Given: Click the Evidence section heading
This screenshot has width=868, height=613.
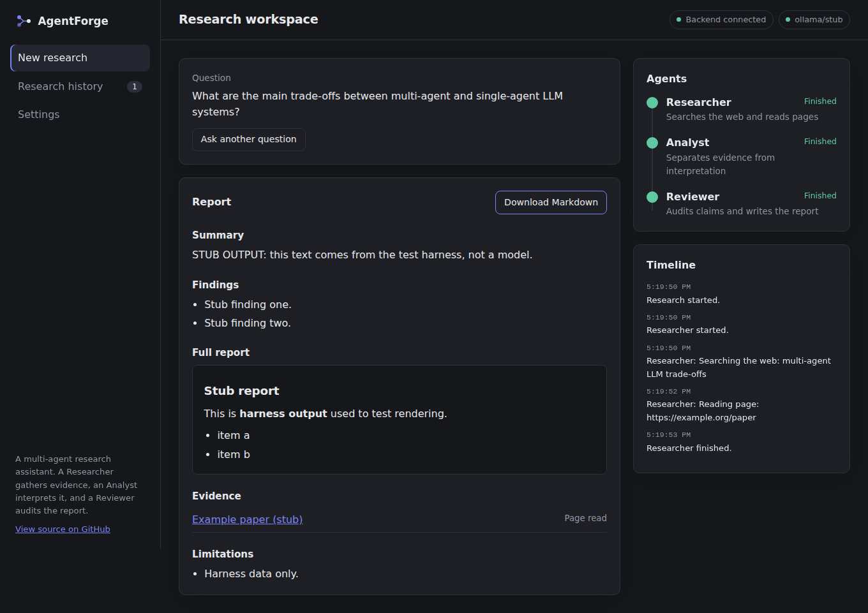Looking at the screenshot, I should pos(216,496).
